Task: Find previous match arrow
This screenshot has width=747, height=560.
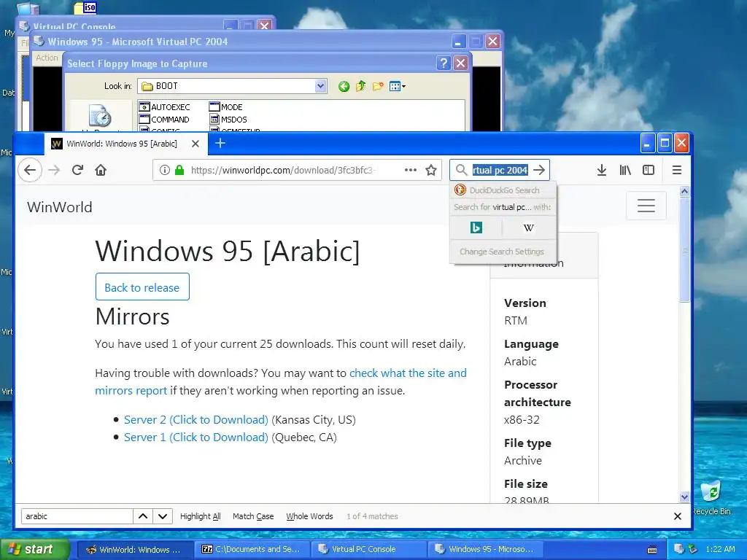Action: point(142,516)
